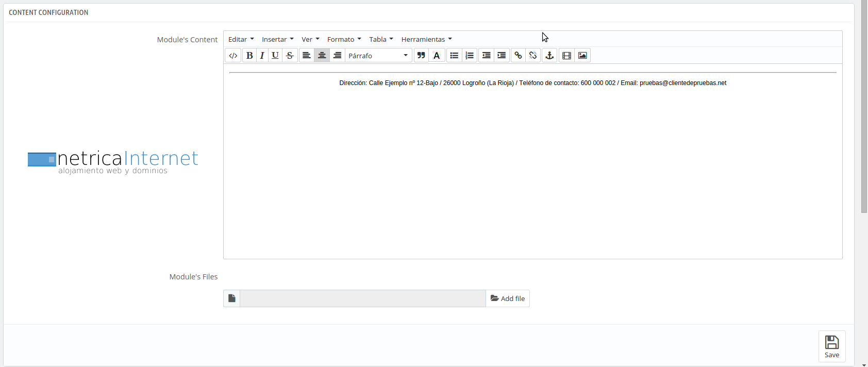Align text to the left

coord(307,56)
